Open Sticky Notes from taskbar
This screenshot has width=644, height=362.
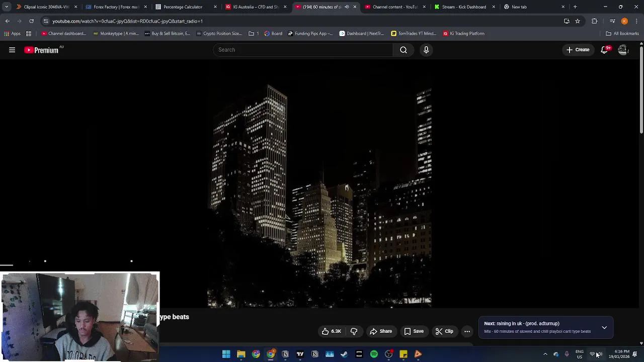(404, 354)
